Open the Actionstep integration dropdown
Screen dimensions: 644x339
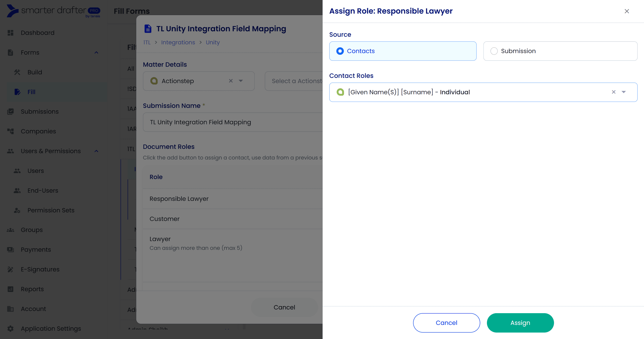pos(241,81)
